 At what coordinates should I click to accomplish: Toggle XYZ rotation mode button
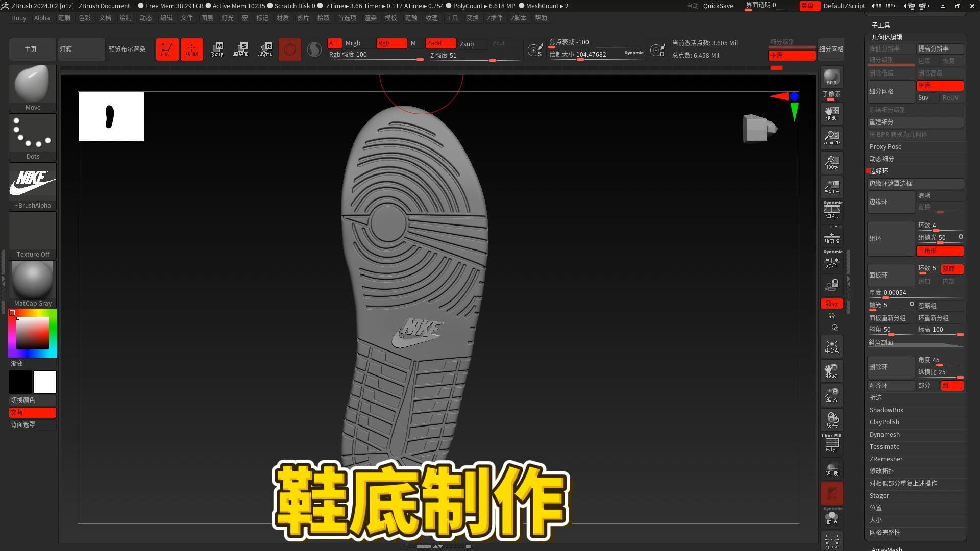832,304
